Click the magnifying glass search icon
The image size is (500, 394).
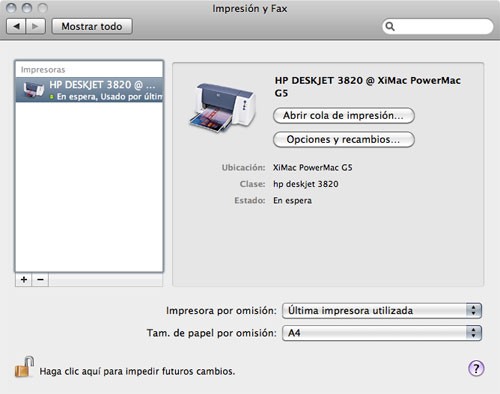pyautogui.click(x=390, y=26)
